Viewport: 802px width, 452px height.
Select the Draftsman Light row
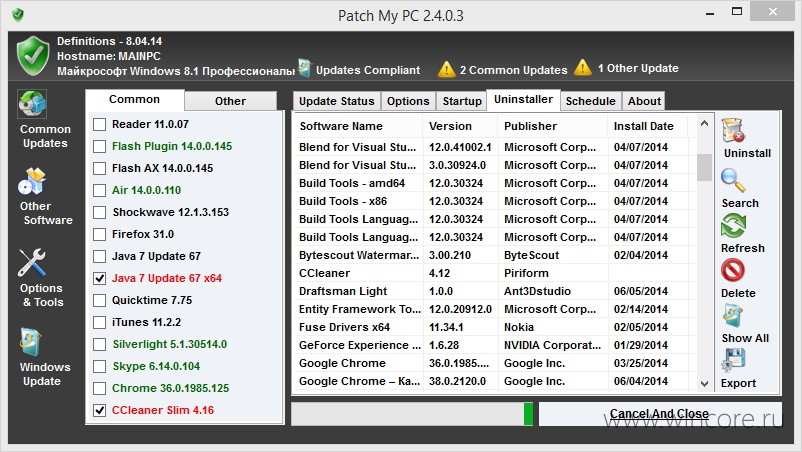click(x=495, y=291)
